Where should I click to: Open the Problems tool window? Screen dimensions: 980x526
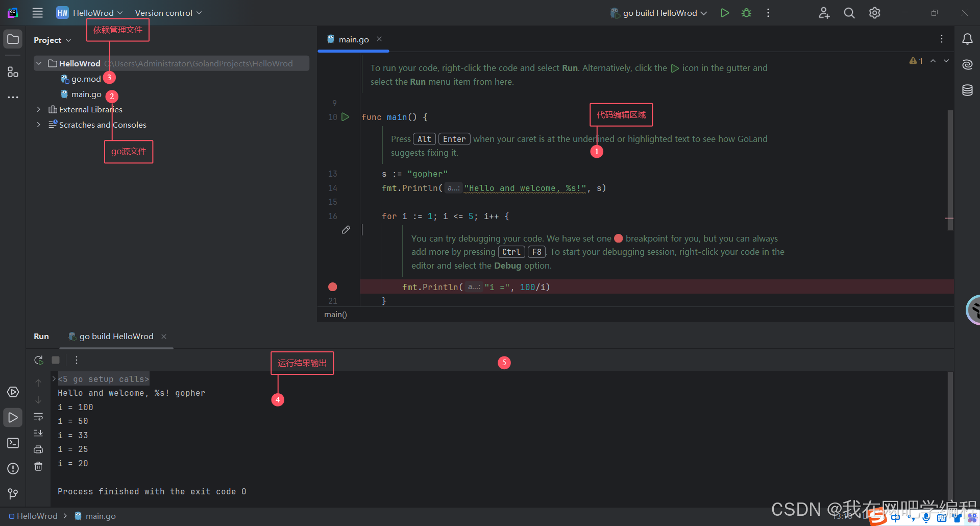tap(13, 468)
